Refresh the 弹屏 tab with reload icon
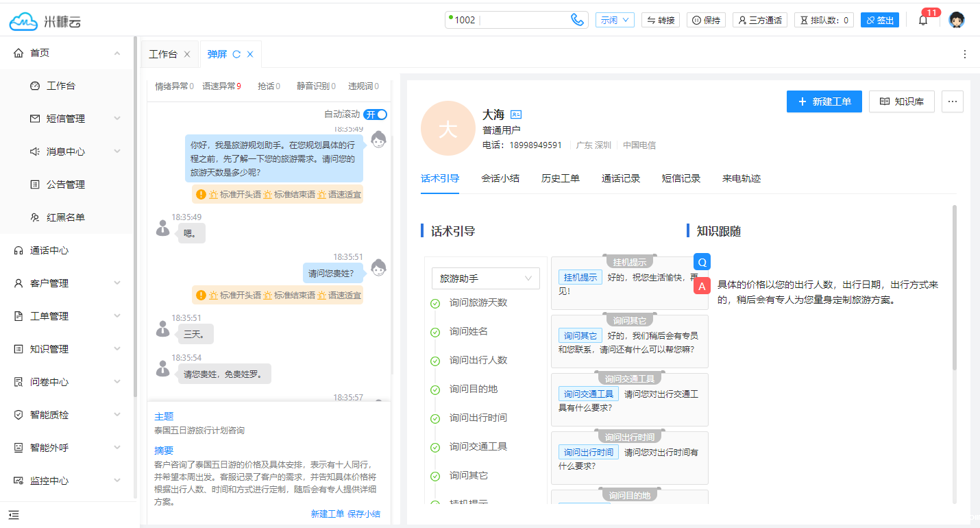The width and height of the screenshot is (980, 528). pyautogui.click(x=236, y=54)
